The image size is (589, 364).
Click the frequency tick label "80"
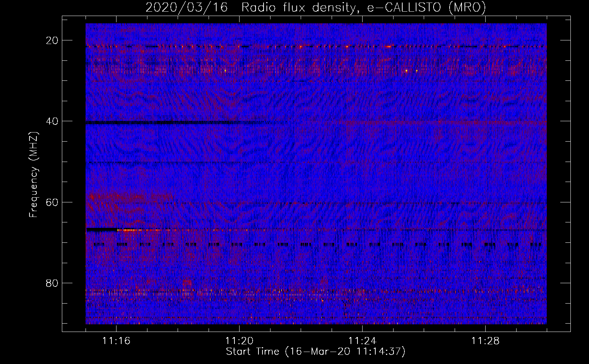(x=52, y=283)
